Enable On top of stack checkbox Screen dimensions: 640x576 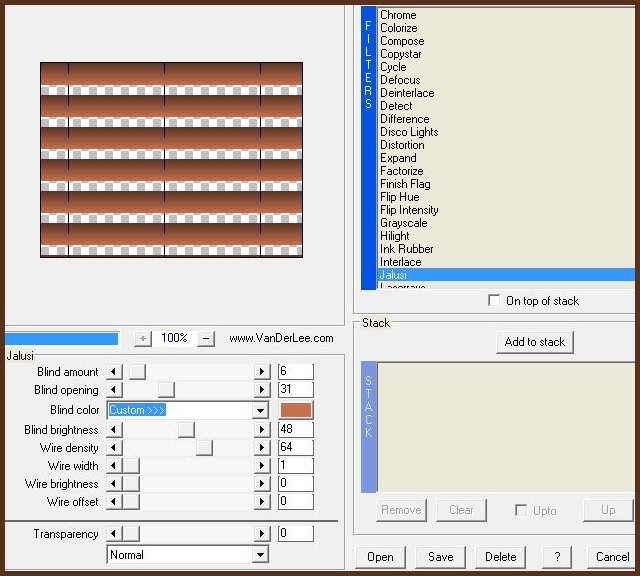[494, 300]
